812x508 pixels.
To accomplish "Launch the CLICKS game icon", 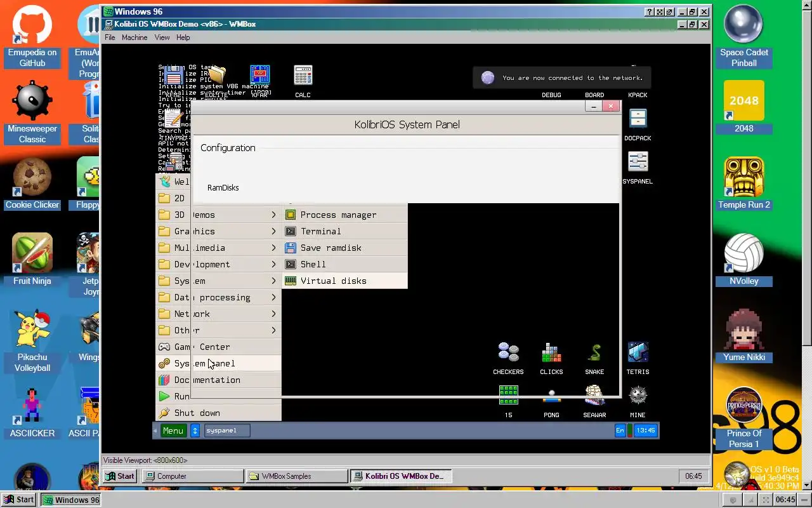I will [x=551, y=358].
